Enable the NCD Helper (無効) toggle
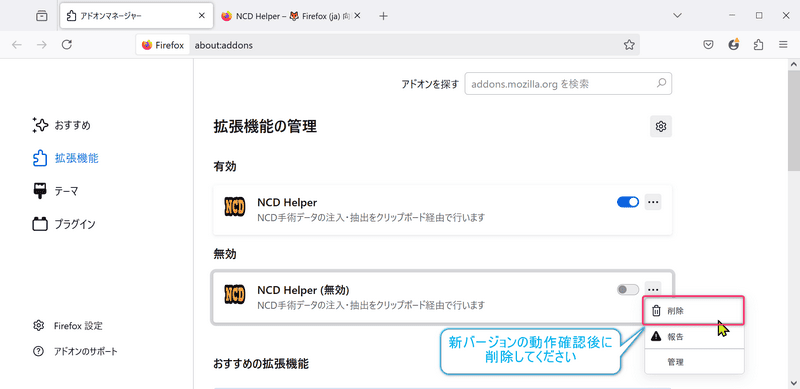800x389 pixels. 628,290
